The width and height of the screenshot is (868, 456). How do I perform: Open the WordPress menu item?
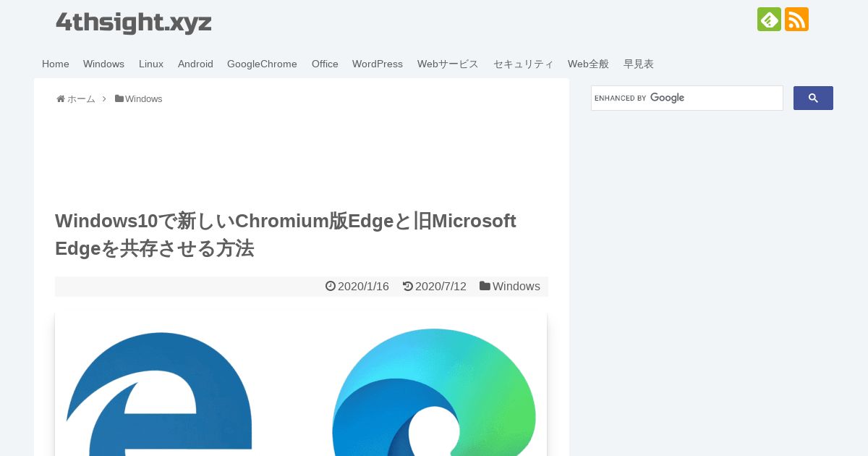click(x=378, y=64)
